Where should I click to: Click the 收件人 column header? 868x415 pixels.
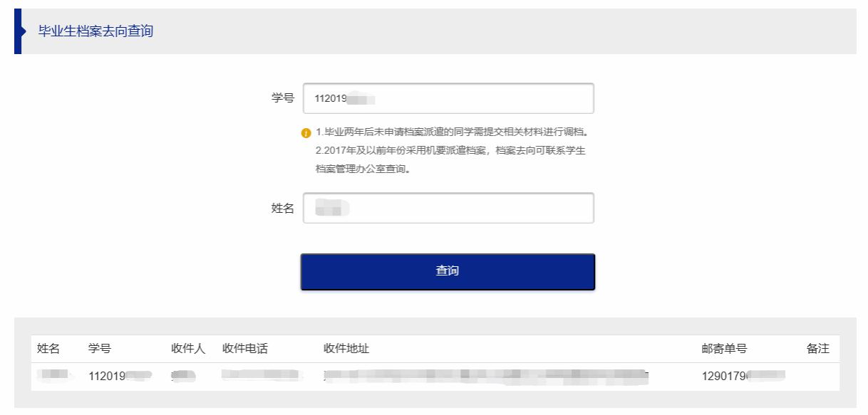188,349
